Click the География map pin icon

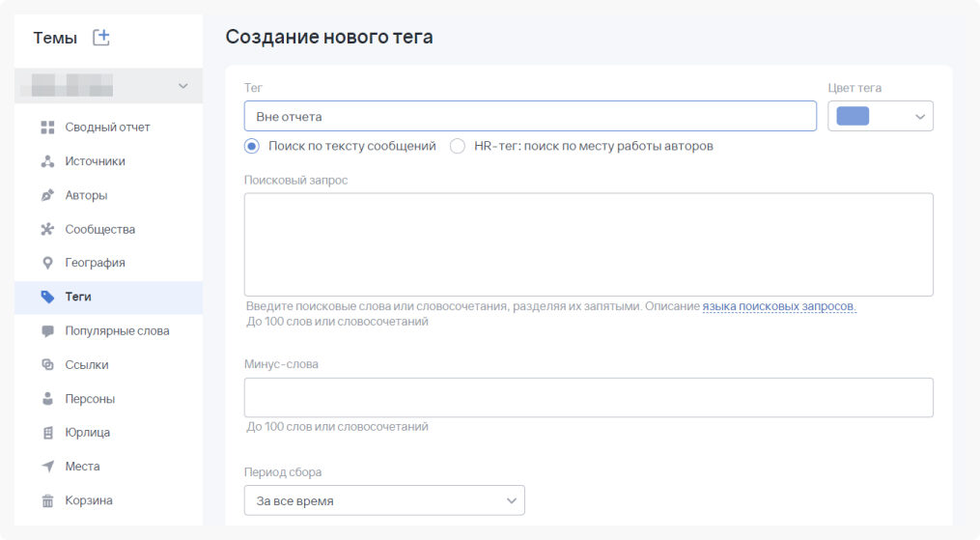point(47,263)
